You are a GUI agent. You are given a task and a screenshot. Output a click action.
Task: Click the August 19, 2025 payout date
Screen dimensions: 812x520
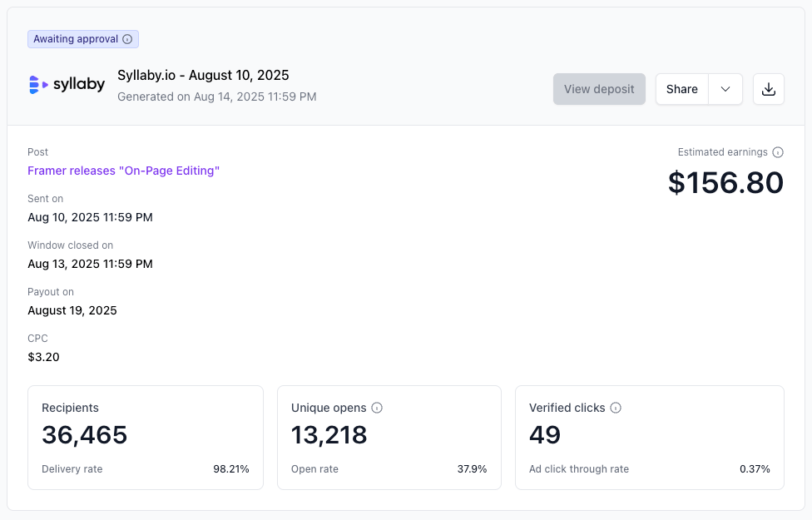pos(72,311)
